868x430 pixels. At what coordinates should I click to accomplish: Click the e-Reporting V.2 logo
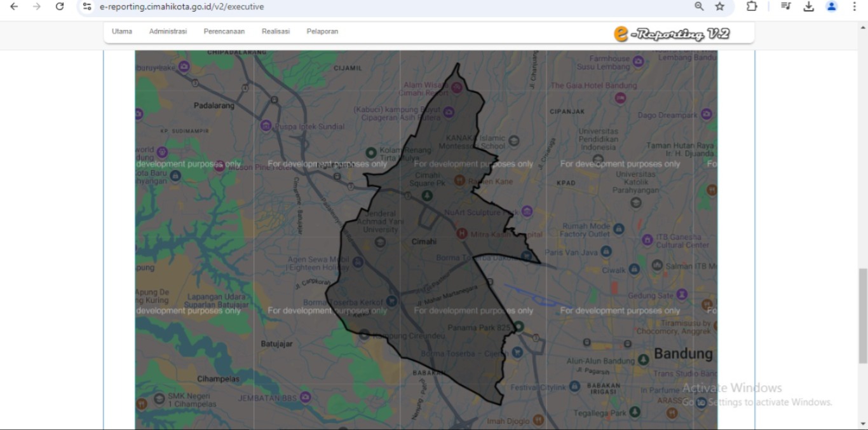tap(672, 34)
